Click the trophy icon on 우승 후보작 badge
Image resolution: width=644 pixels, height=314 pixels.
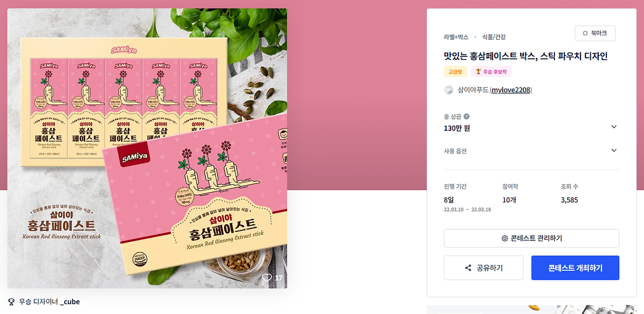478,72
